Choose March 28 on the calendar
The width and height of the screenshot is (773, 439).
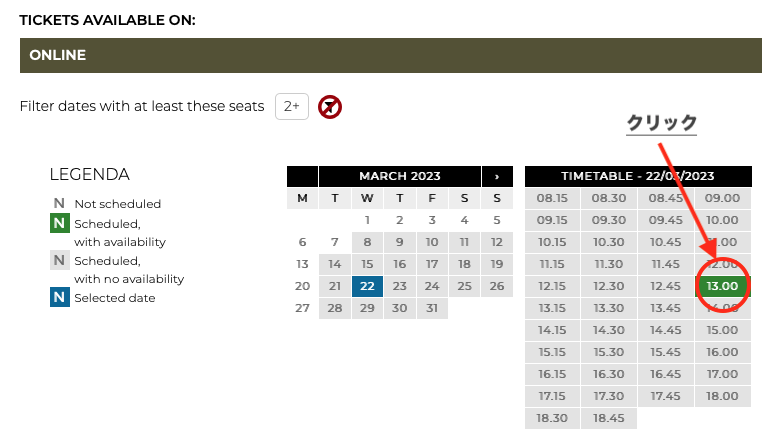click(335, 308)
